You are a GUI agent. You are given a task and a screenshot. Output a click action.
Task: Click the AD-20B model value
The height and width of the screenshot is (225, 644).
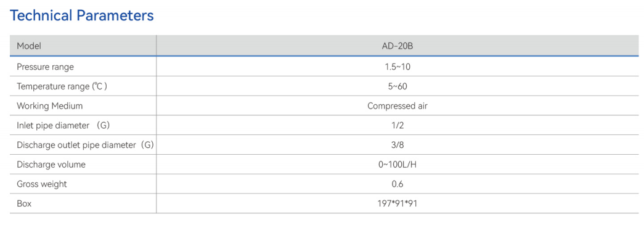397,46
